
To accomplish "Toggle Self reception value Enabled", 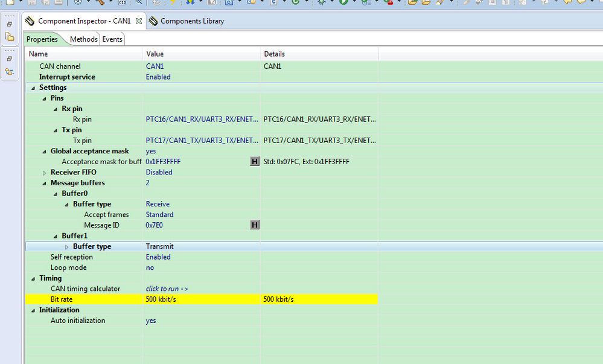I will tap(158, 257).
